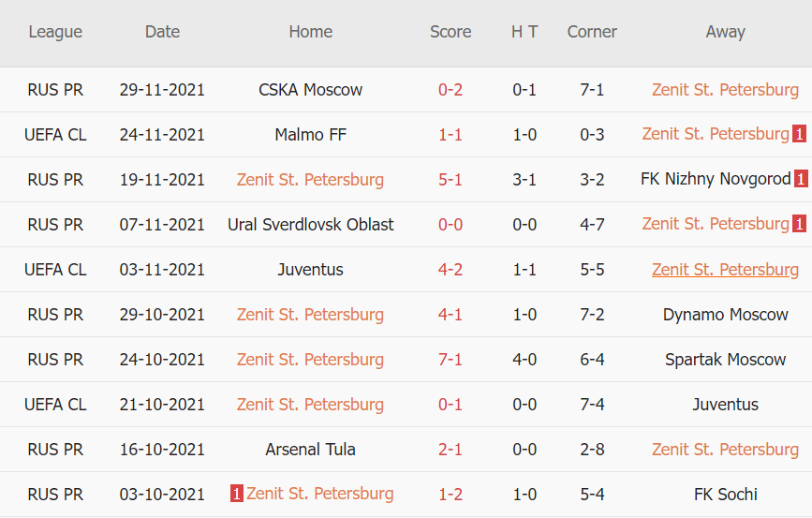Open Juventus home team link dated 03-11-2021

click(311, 270)
